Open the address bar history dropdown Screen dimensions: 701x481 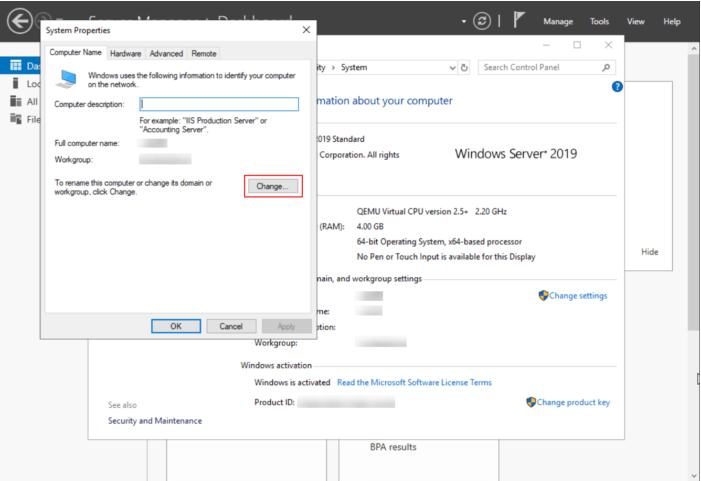click(x=452, y=68)
